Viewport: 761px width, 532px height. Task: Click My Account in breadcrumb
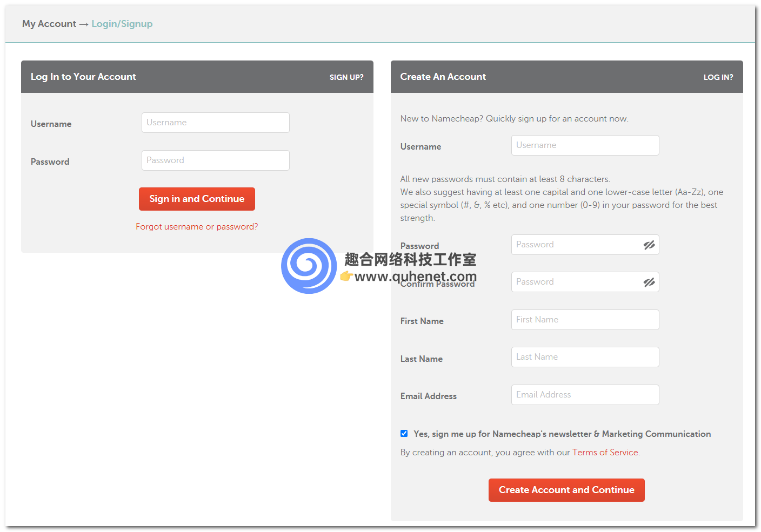click(x=49, y=24)
